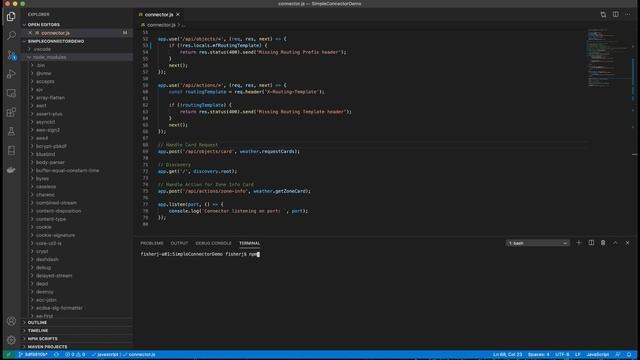Expand the Timeline section
Screen dimensions: 640x360
[38, 331]
